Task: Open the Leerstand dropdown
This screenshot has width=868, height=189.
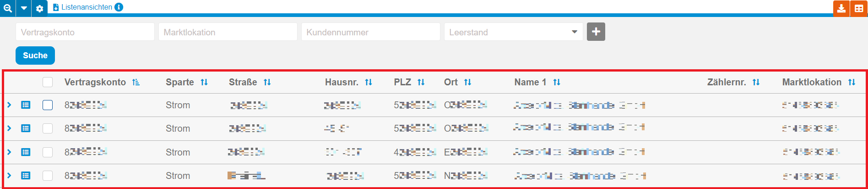Action: 513,32
